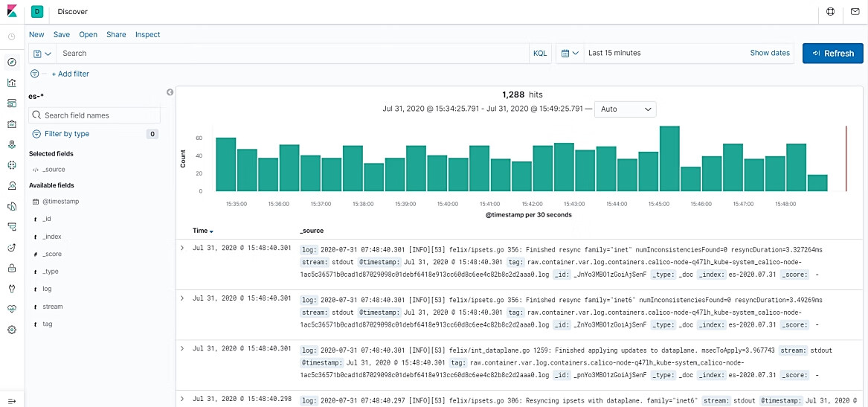Open Management via the sidebar gear icon
The image size is (868, 407).
point(12,330)
